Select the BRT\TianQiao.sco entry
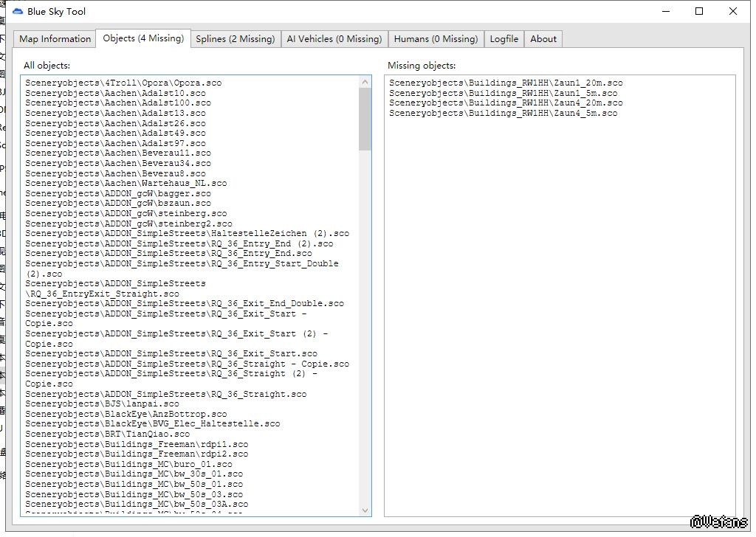 [107, 434]
